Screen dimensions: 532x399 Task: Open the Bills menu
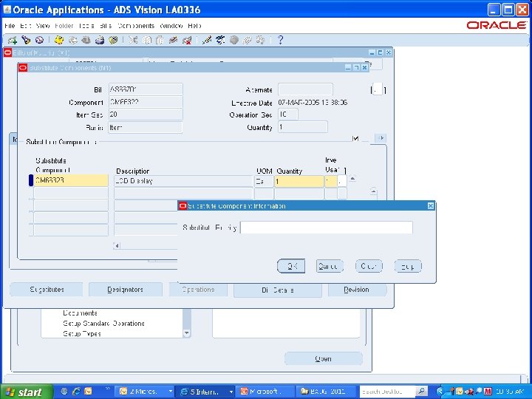pyautogui.click(x=106, y=26)
